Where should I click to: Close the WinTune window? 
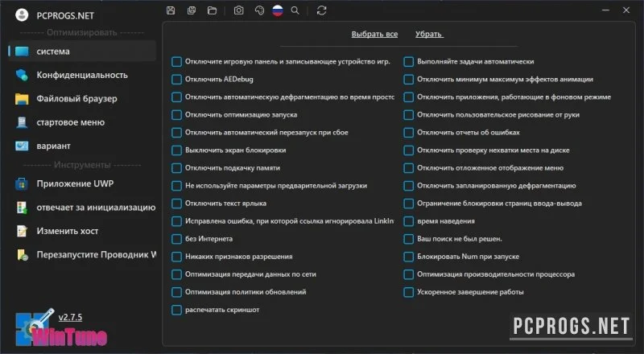[626, 10]
